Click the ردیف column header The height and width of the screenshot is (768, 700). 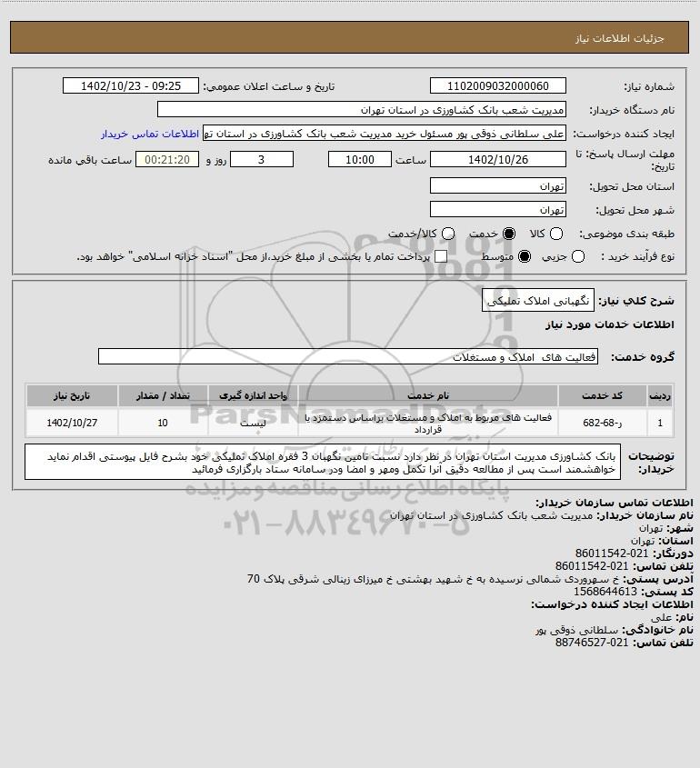[x=660, y=395]
